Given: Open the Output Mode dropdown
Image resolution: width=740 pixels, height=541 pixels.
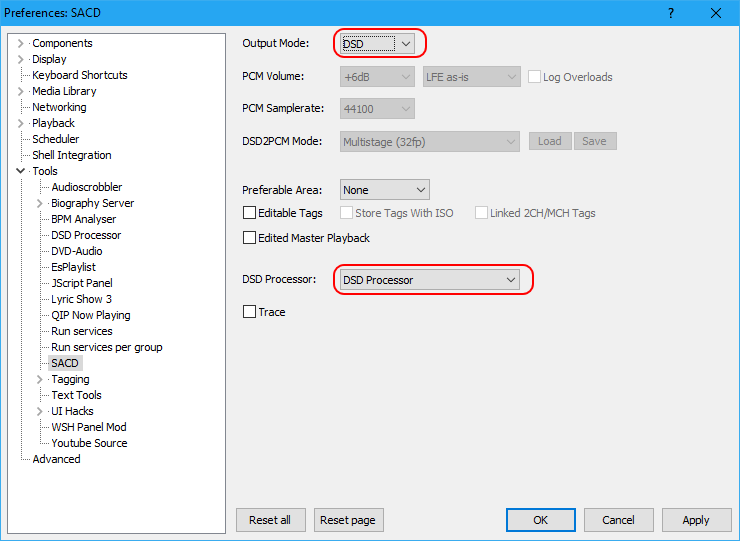Looking at the screenshot, I should coord(378,44).
